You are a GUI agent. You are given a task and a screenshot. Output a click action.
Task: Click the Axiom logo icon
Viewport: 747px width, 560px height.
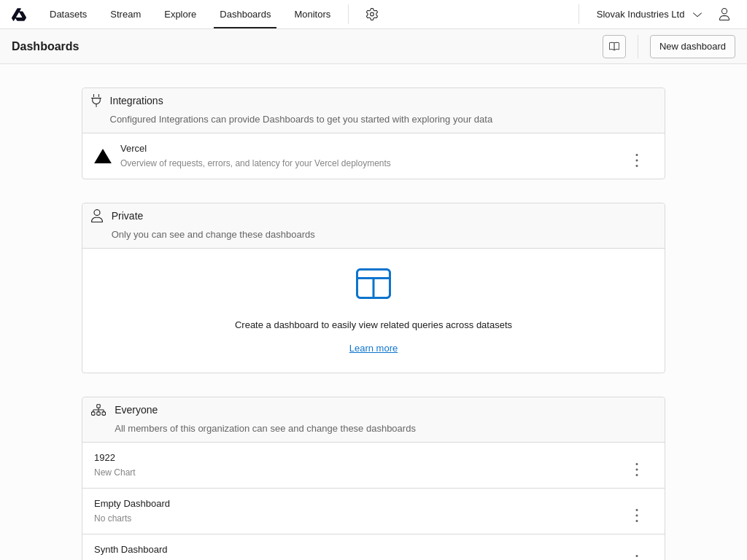(19, 15)
